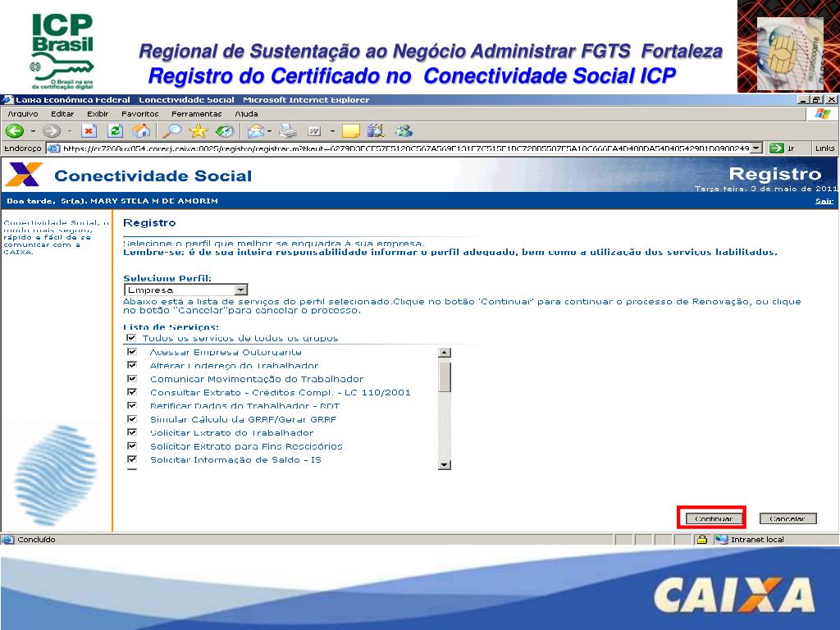Open the yellow Discuss note icon
Screen dimensions: 840x630
pos(351,131)
